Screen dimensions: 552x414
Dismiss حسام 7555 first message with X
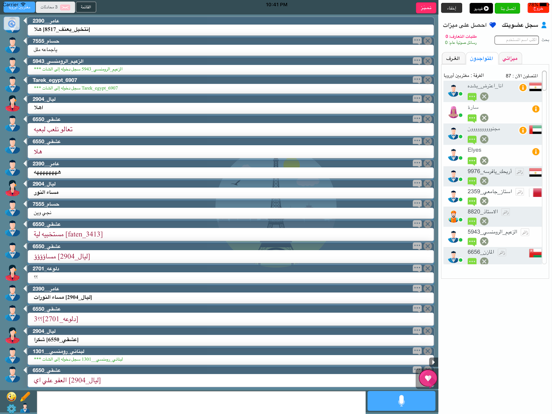coord(428,41)
